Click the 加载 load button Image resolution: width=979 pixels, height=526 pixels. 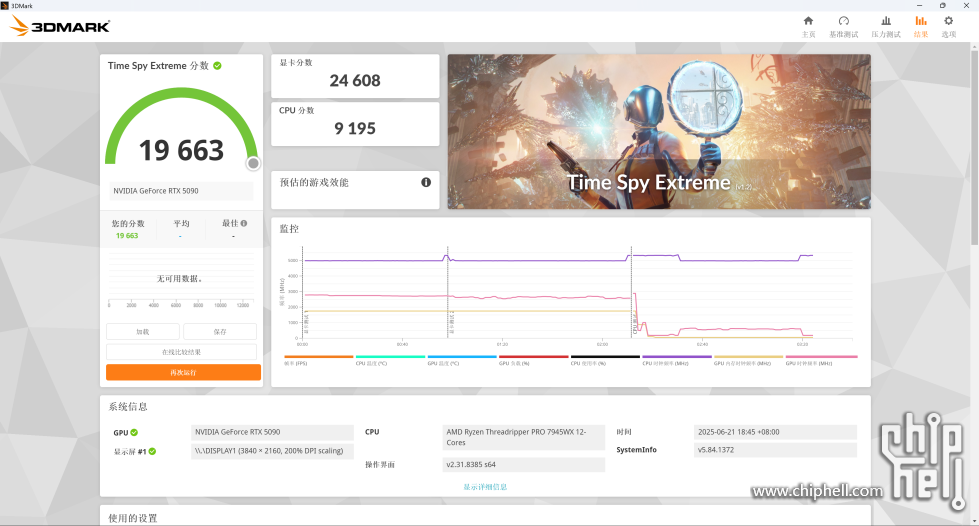pyautogui.click(x=143, y=331)
